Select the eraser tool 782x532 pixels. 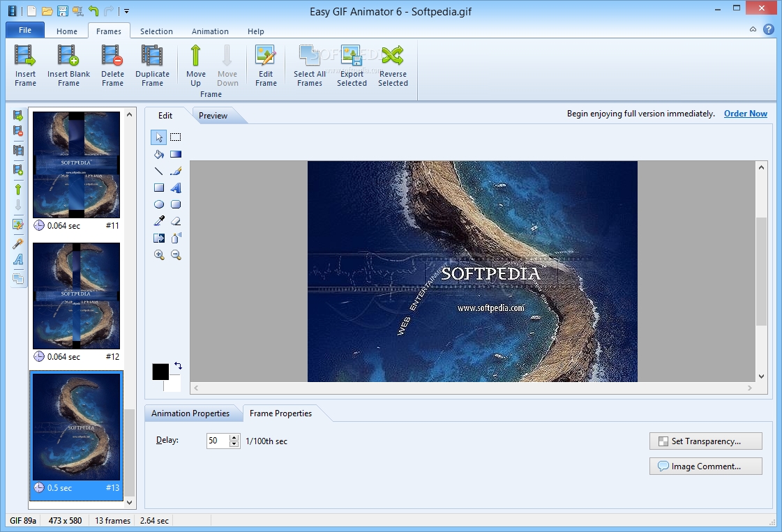pos(176,221)
